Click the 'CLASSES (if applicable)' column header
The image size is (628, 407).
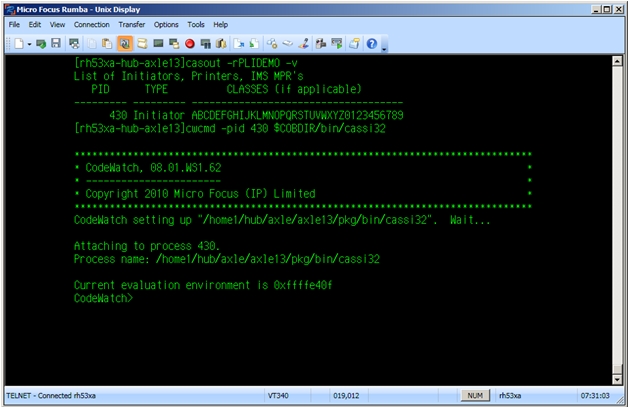coord(294,89)
